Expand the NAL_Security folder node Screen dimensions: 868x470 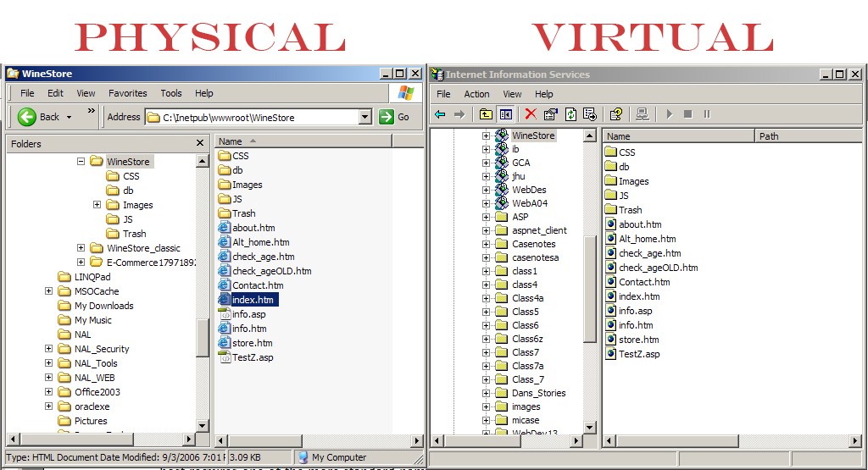(48, 348)
